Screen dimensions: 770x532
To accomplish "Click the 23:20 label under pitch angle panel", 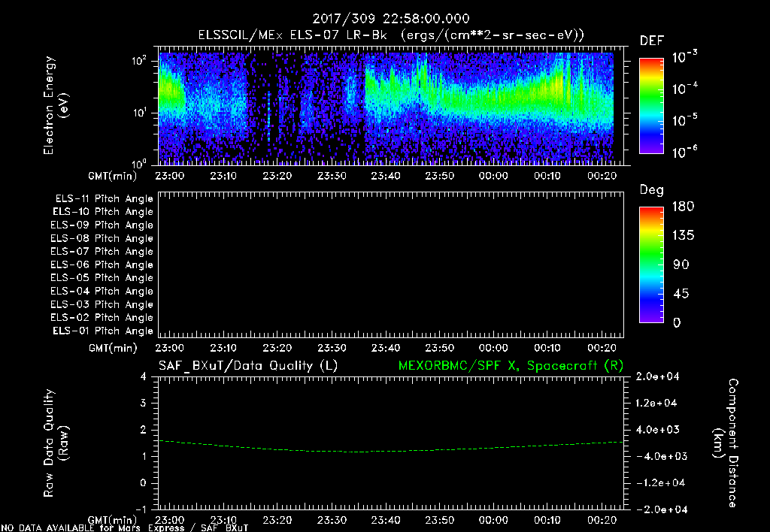I will click(x=277, y=348).
